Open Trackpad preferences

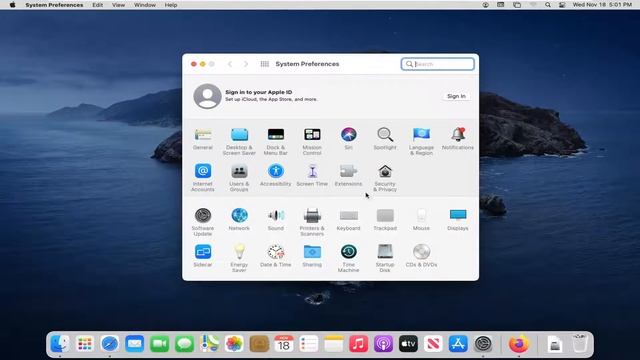pyautogui.click(x=385, y=220)
